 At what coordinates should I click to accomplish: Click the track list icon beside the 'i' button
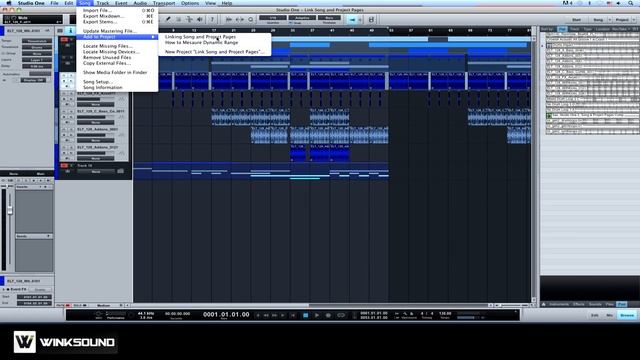click(x=60, y=31)
